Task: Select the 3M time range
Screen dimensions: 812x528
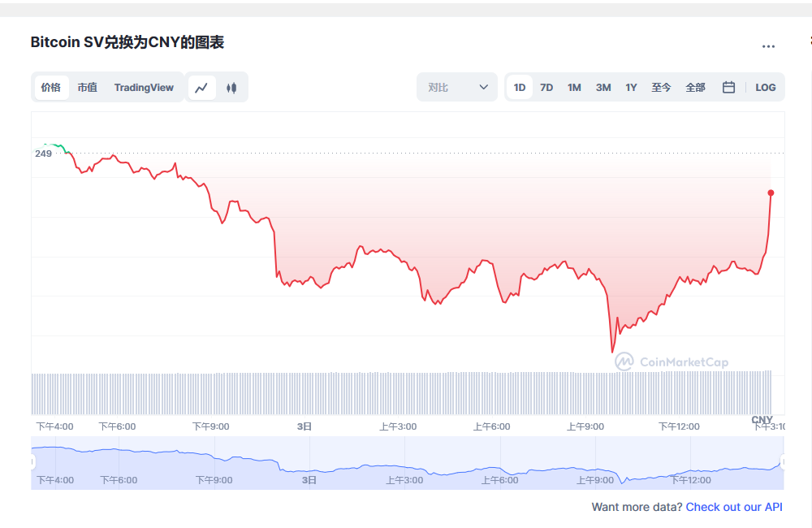Action: point(603,88)
